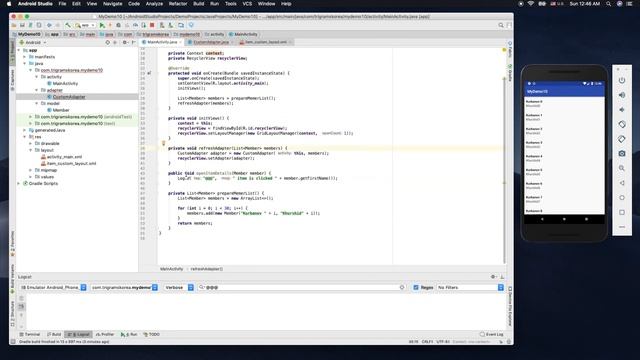Open Logcat panel settings gear
Viewport: 640px width, 360px height.
pyautogui.click(x=493, y=277)
